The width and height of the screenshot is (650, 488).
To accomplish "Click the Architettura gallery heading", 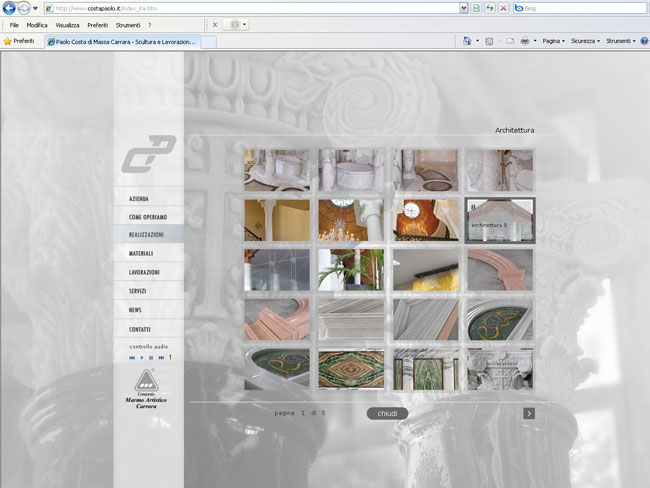I will (x=514, y=130).
